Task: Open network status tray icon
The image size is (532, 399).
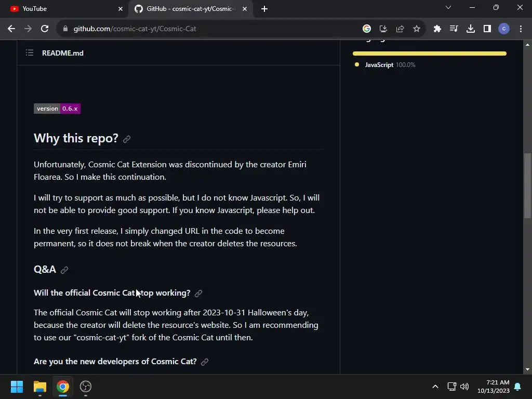Action: [x=451, y=387]
